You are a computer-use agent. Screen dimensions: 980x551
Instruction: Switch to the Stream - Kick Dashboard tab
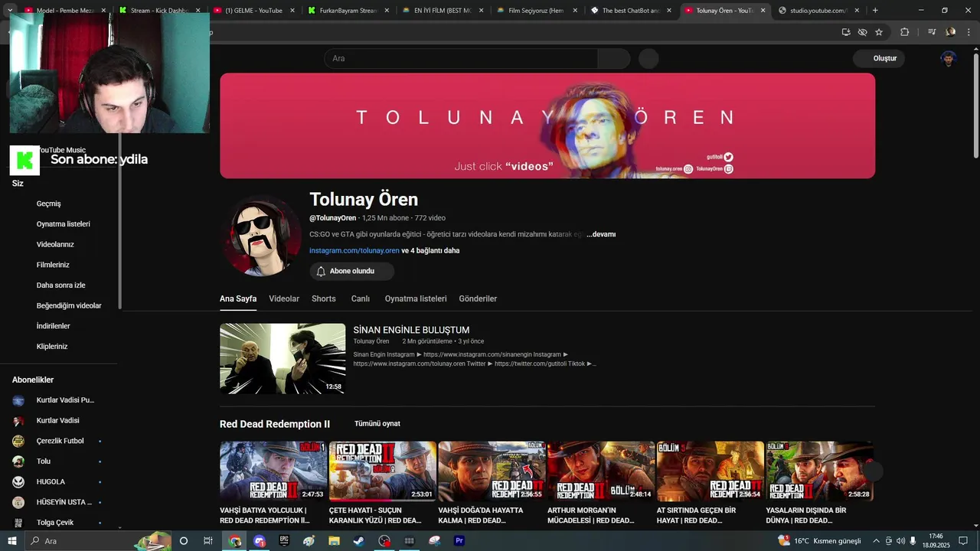160,11
